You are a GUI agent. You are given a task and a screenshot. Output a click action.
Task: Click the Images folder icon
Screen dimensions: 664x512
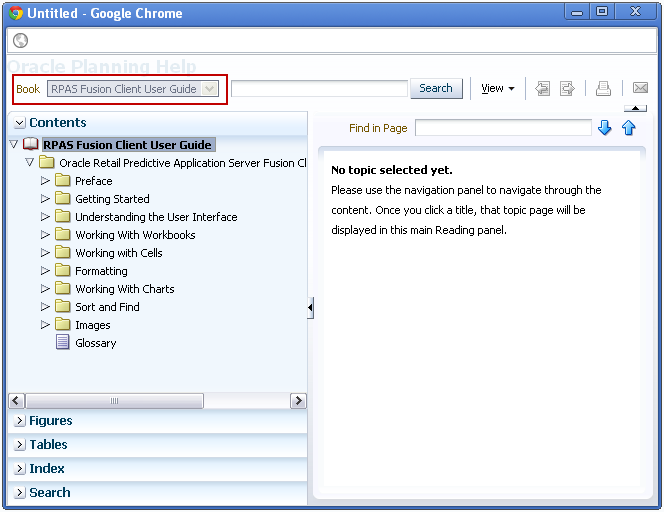63,324
